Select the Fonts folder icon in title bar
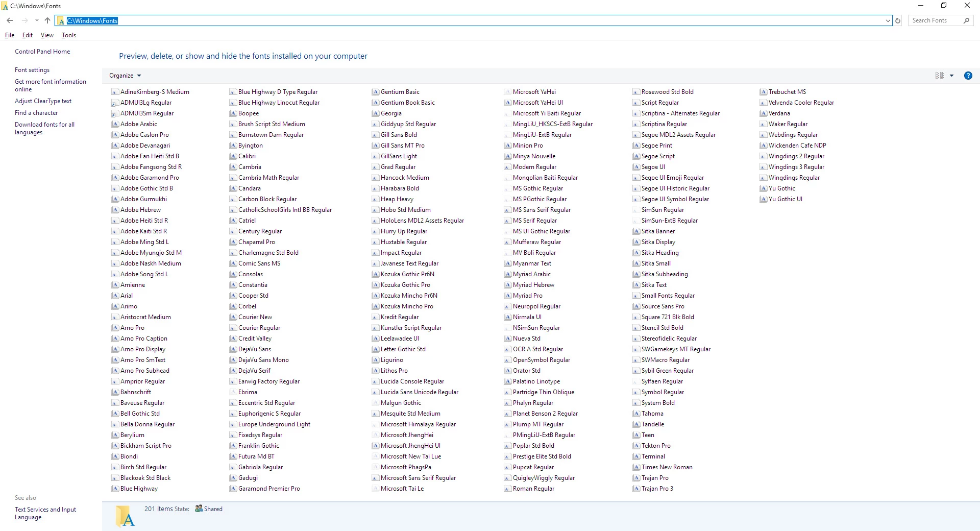 [x=5, y=6]
